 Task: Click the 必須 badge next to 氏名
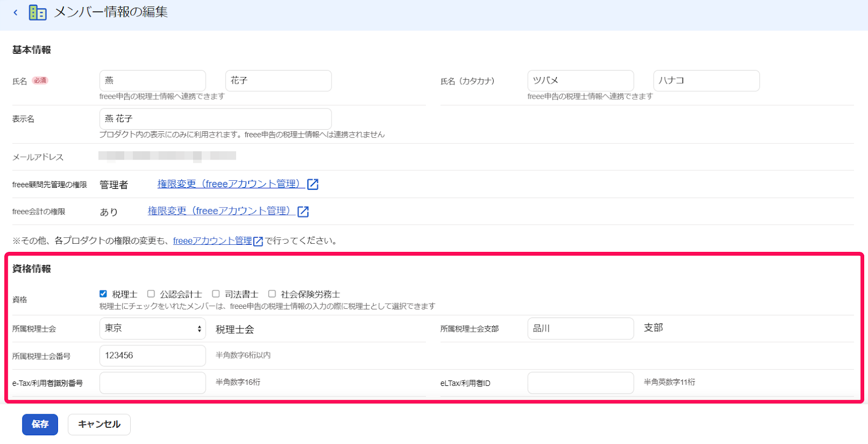tap(40, 80)
